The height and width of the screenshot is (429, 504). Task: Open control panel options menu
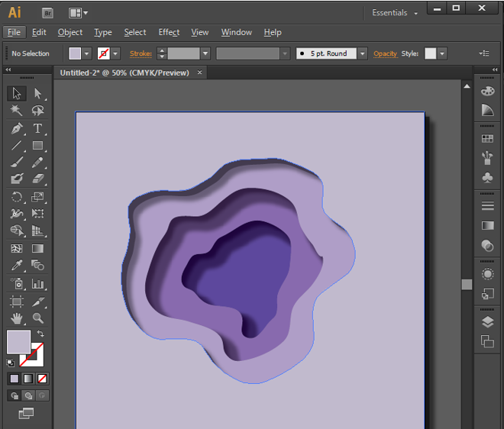coord(483,53)
